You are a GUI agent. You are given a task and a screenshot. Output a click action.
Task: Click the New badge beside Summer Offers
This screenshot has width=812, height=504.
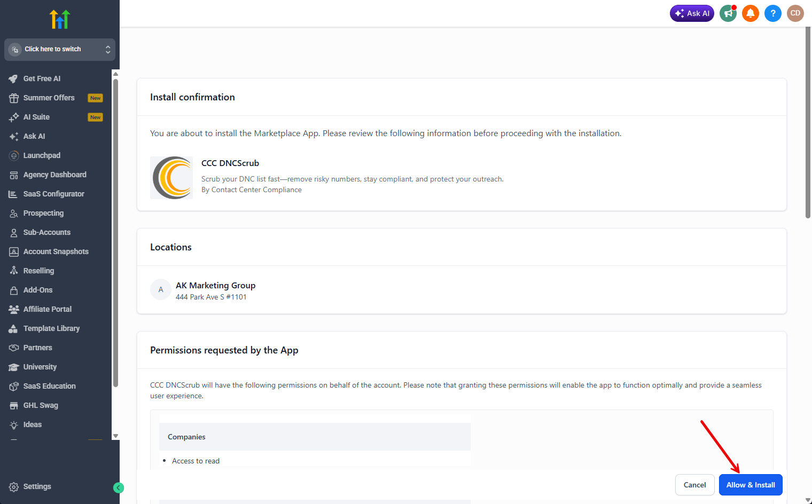[x=96, y=98]
